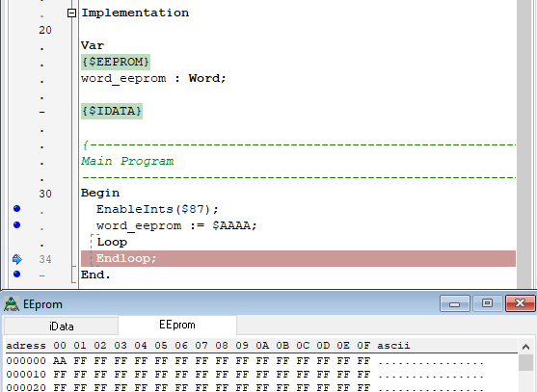Click the {$EEPROM} directive
Screen dimensions: 537x392
116,62
